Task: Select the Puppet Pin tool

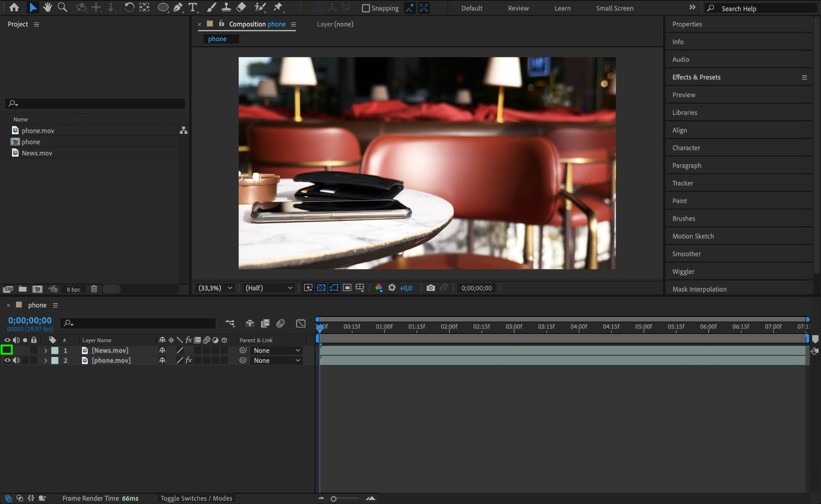Action: [278, 7]
